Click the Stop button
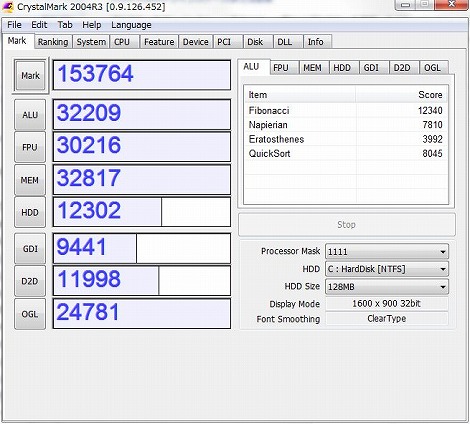The width and height of the screenshot is (470, 424). [x=347, y=225]
